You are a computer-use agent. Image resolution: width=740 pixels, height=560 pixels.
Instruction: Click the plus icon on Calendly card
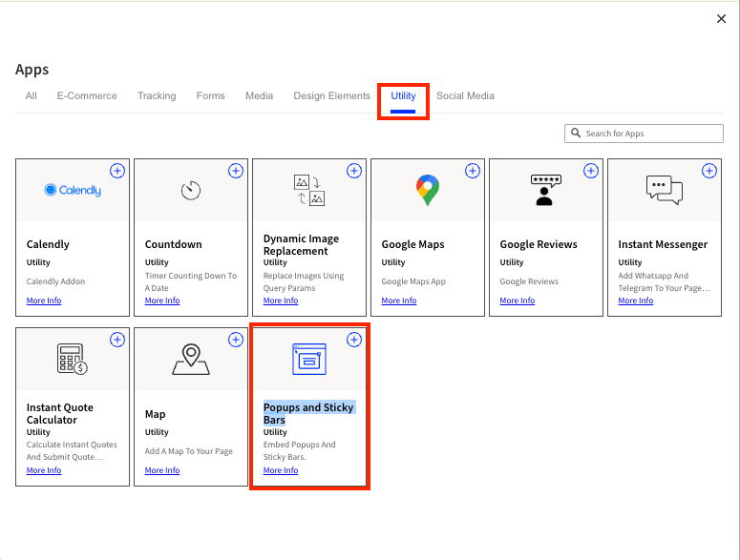[117, 171]
